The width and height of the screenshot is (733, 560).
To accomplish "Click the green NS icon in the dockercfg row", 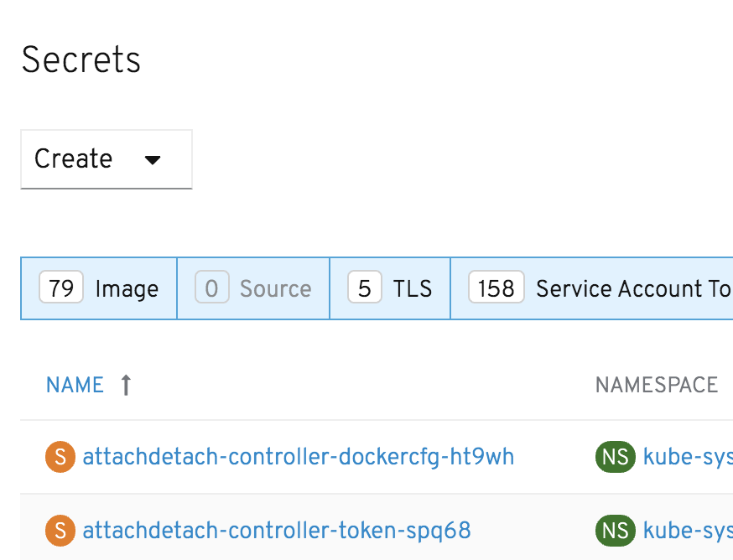I will (615, 457).
